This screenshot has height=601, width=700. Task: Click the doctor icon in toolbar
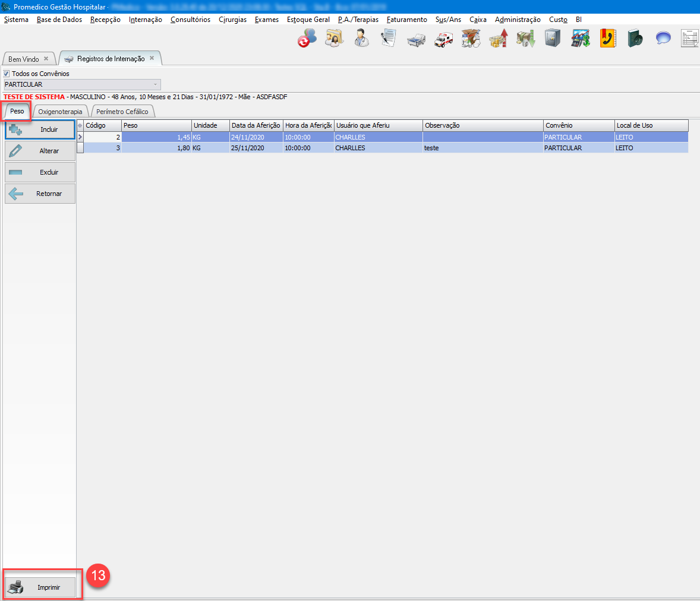click(x=361, y=39)
